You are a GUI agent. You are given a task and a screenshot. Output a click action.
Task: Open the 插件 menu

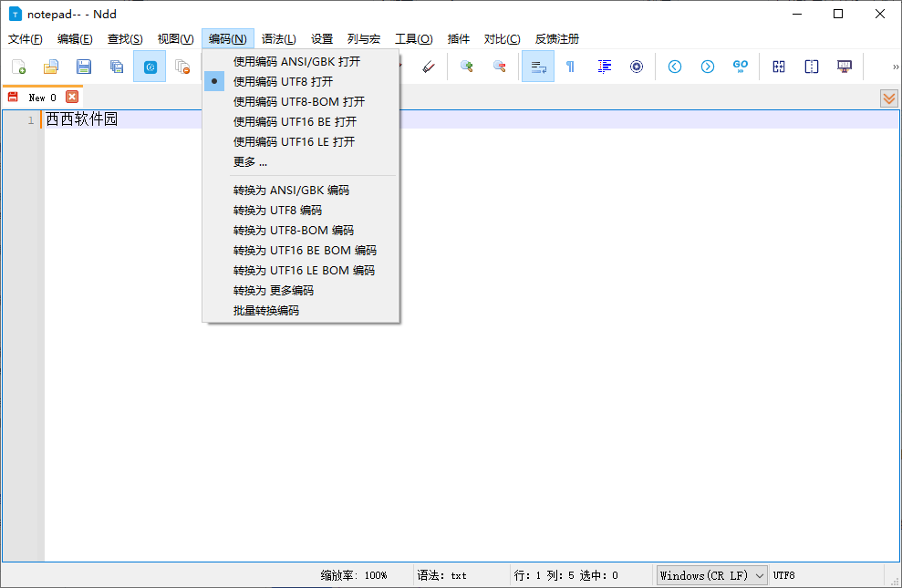(459, 38)
